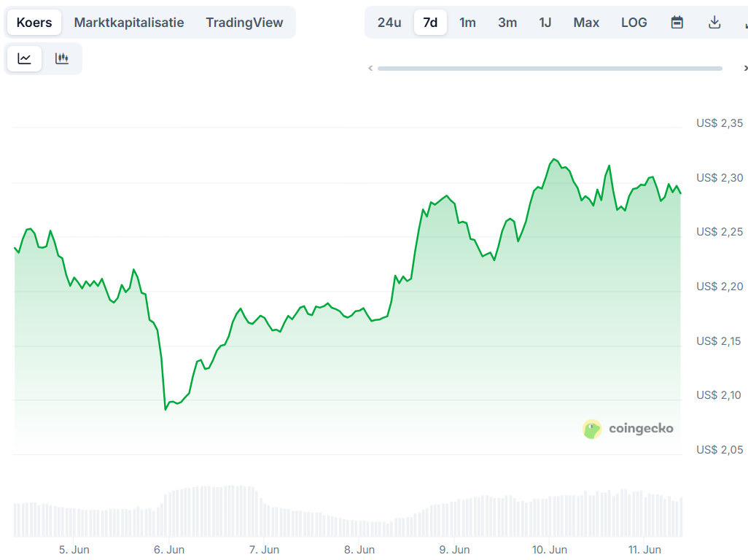Show the Max time range
748x560 pixels.
coord(586,23)
